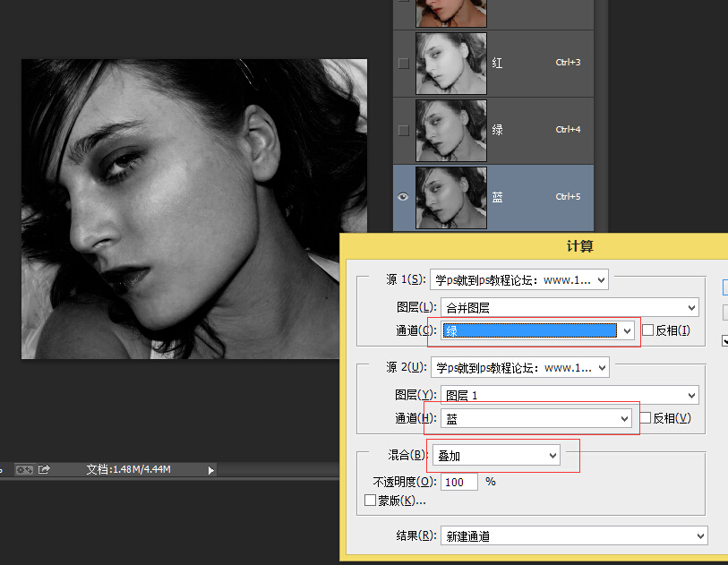This screenshot has height=565, width=728.
Task: Open Source 2 document dropdown
Action: (519, 367)
